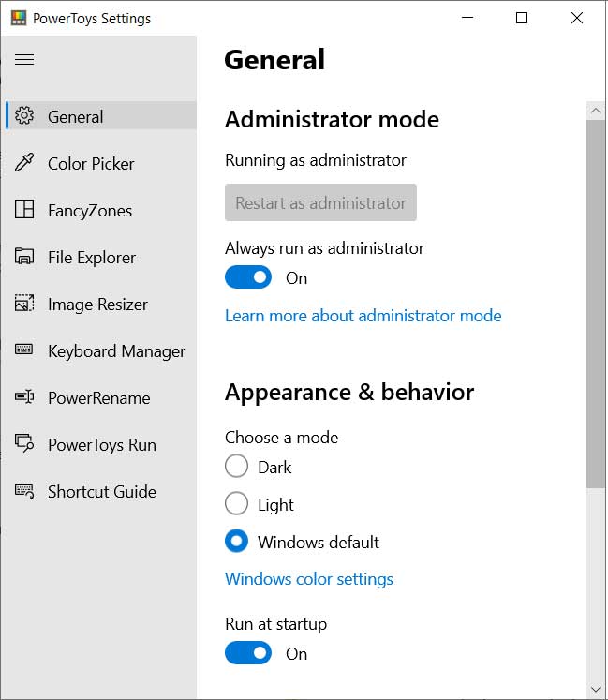Open the Color Picker settings
This screenshot has height=700, width=608.
click(x=101, y=163)
